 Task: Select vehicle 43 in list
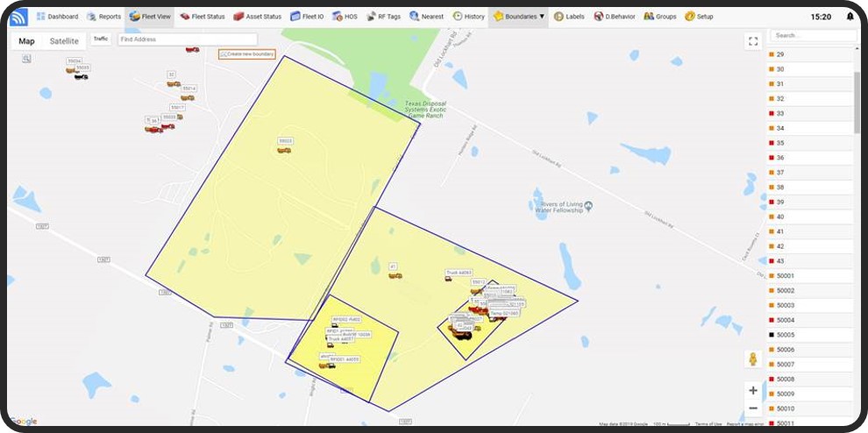(810, 261)
